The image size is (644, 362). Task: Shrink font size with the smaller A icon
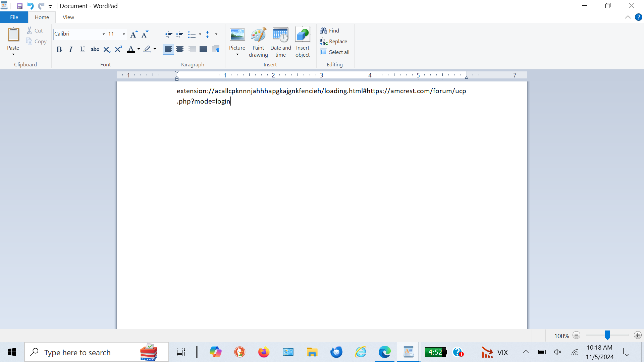[x=145, y=34]
